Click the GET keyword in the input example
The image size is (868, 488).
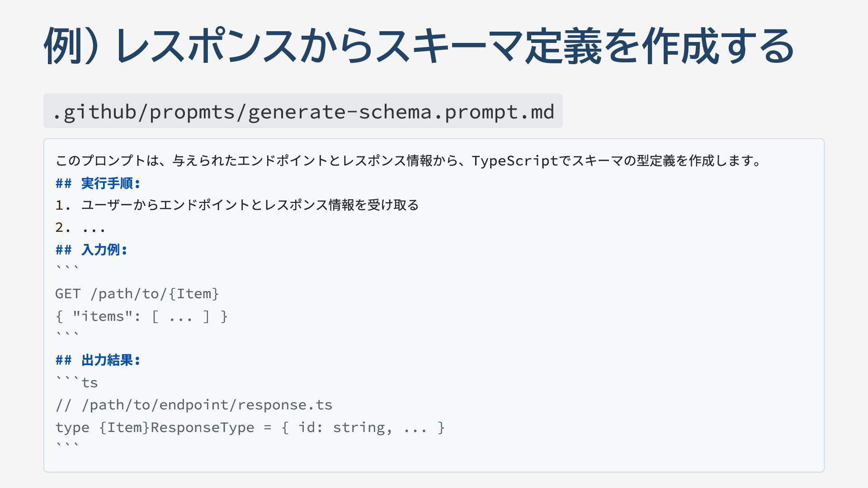[x=68, y=294]
